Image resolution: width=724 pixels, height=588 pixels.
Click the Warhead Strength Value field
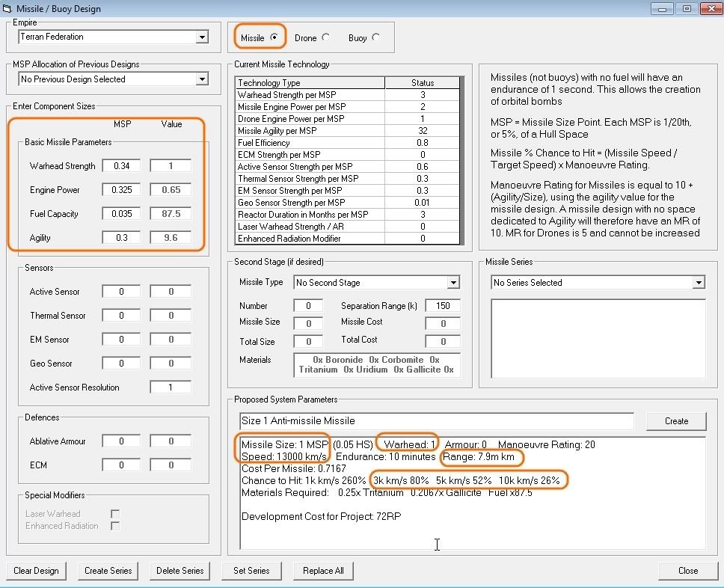click(x=171, y=166)
